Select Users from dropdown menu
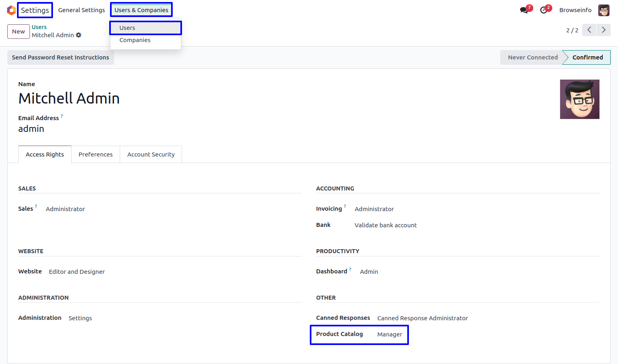 tap(127, 28)
